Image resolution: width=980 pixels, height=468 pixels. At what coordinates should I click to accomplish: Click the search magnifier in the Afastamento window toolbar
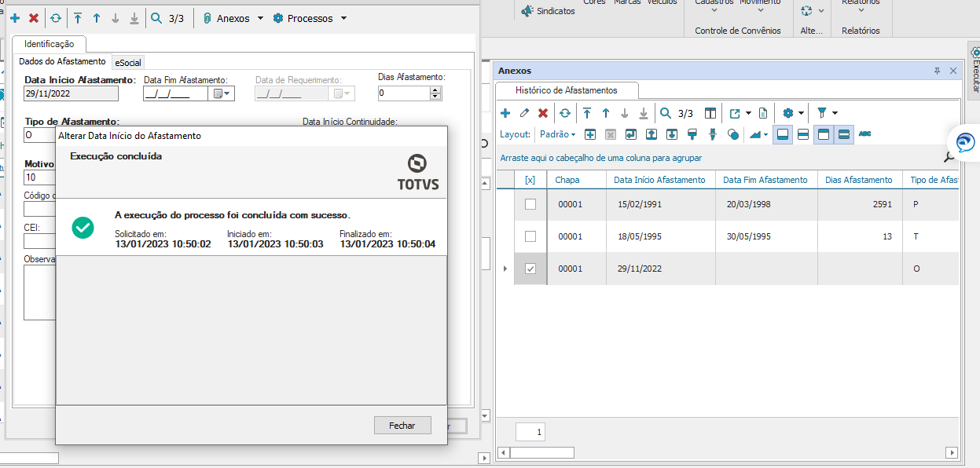pos(156,18)
